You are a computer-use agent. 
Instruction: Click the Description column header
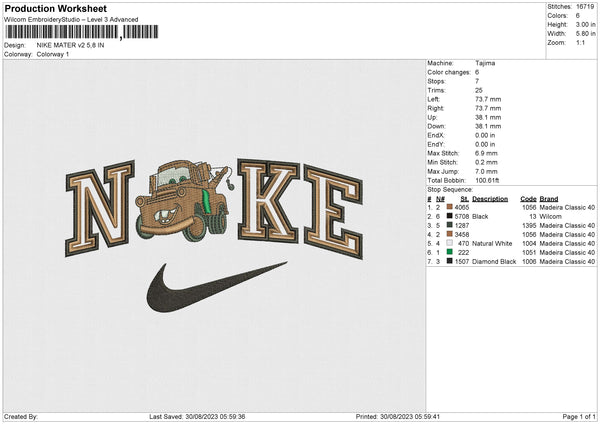(x=490, y=199)
